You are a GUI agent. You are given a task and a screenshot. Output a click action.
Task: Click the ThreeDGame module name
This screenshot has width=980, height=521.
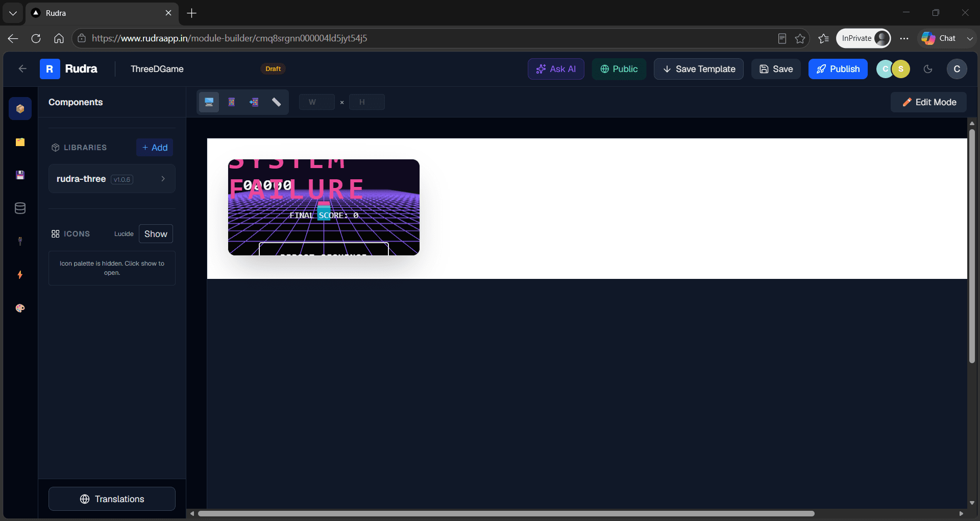pyautogui.click(x=157, y=69)
